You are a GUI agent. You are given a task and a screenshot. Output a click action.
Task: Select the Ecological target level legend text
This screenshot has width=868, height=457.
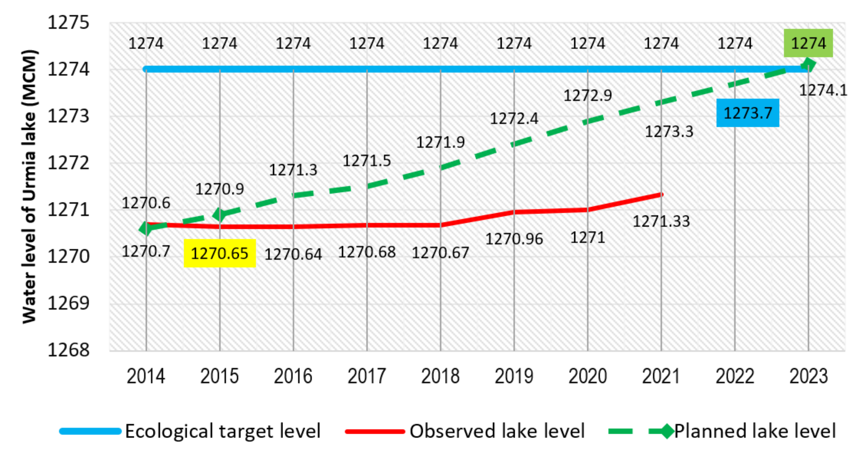[223, 431]
